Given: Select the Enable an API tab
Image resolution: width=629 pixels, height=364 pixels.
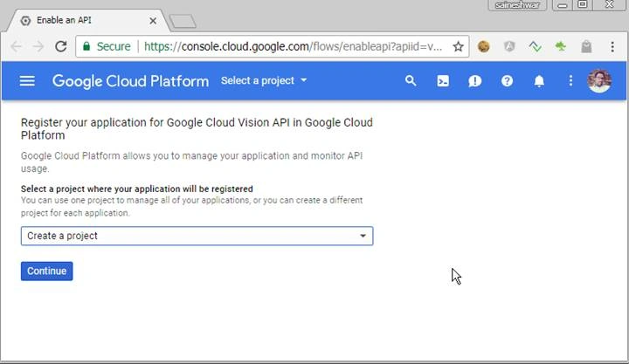Looking at the screenshot, I should tap(86, 20).
